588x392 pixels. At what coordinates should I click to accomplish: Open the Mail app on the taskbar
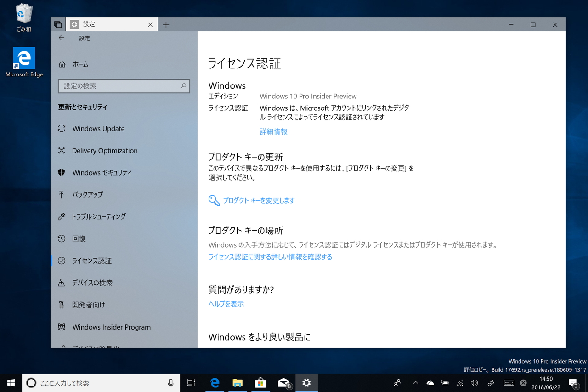pos(284,383)
